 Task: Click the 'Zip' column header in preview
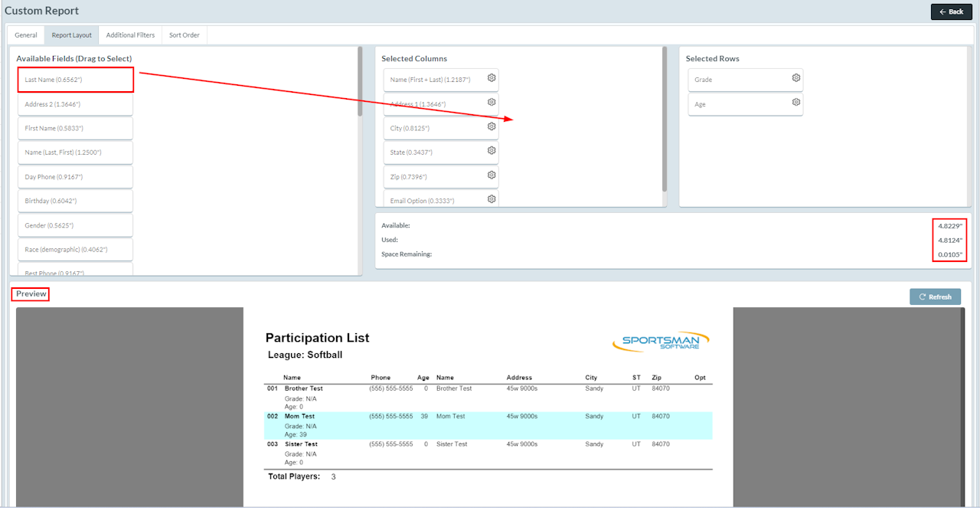(x=657, y=378)
